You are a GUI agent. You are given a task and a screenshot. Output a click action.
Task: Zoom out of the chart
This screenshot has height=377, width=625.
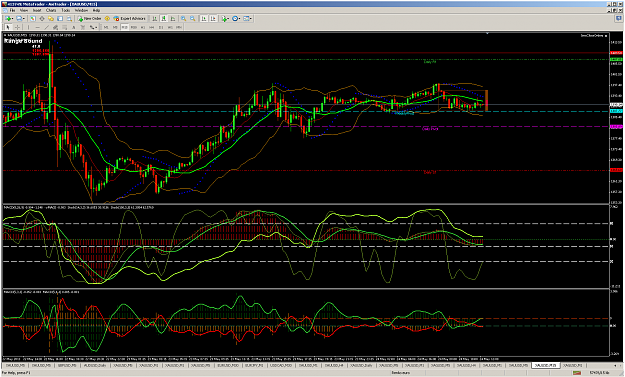(193, 19)
